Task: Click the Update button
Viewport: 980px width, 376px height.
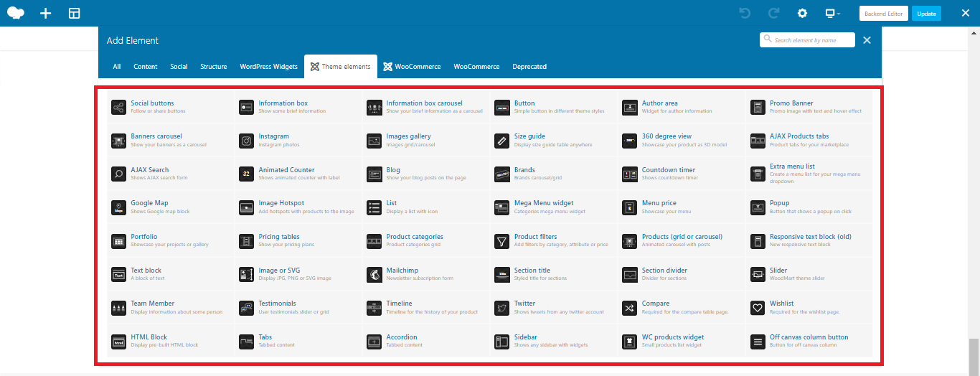Action: 926,14
